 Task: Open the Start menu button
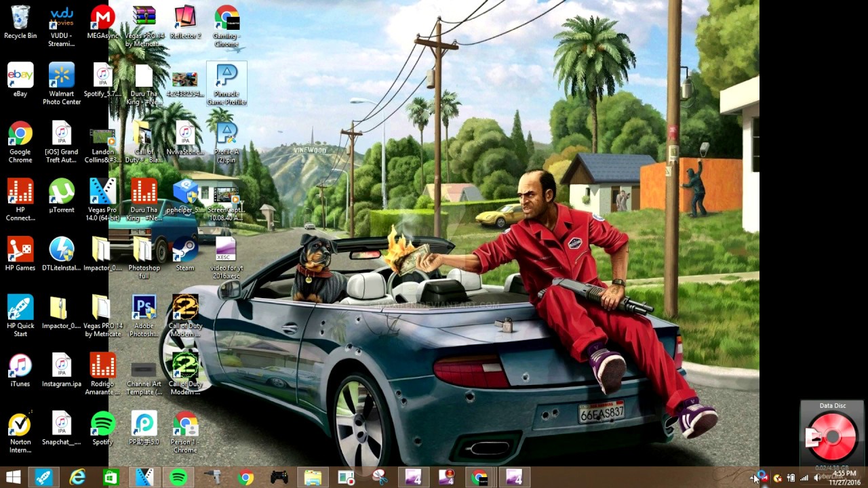pyautogui.click(x=13, y=477)
